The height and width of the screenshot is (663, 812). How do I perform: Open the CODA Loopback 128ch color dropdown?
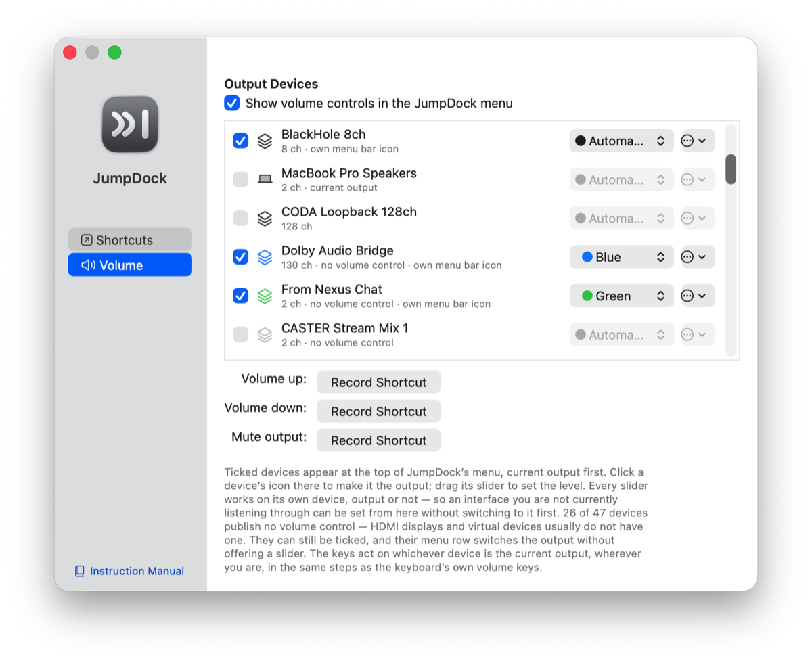[x=621, y=219]
